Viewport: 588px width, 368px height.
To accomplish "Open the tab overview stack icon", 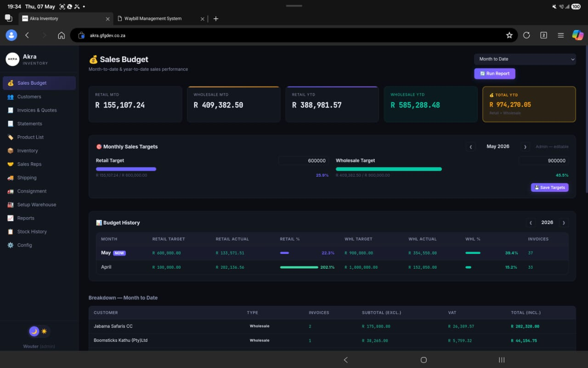I will pos(8,18).
